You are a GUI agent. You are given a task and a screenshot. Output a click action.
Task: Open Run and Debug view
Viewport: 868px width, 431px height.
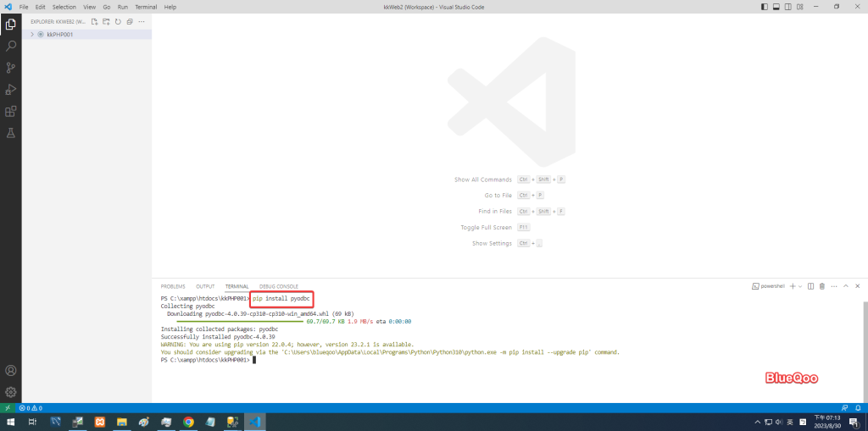pos(11,90)
